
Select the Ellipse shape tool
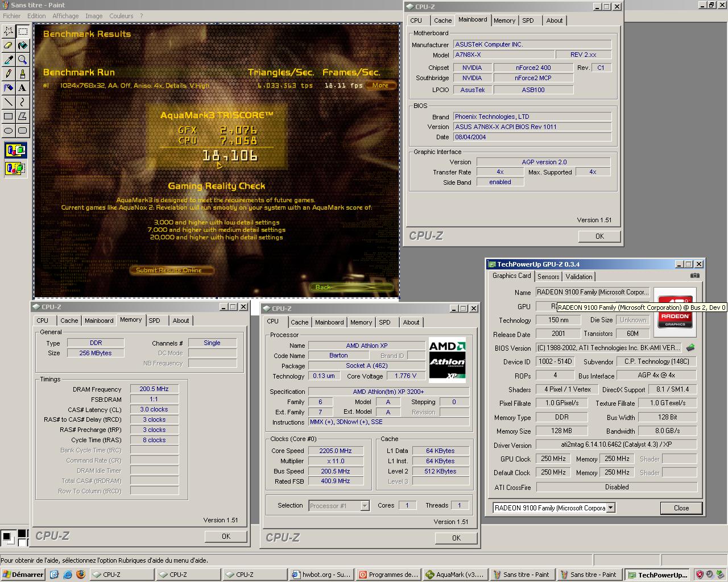pos(9,131)
